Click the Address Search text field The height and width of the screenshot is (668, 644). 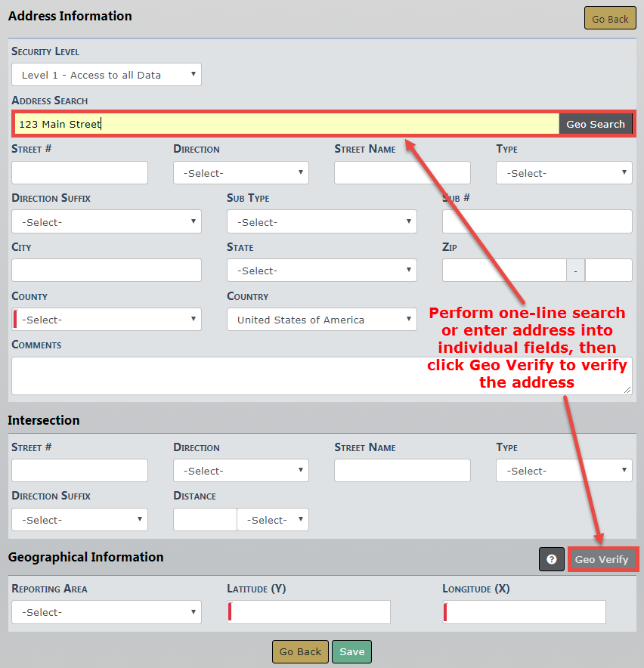(286, 124)
